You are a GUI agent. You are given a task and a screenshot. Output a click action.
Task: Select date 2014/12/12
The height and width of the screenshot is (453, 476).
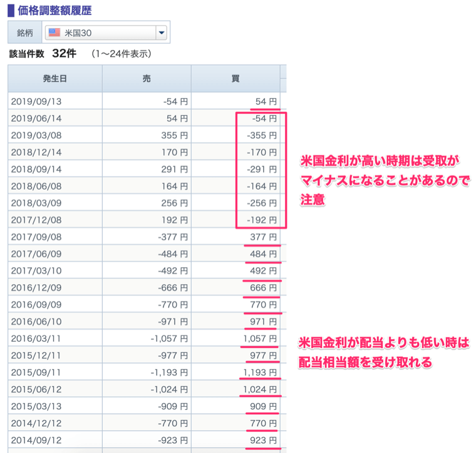(36, 424)
